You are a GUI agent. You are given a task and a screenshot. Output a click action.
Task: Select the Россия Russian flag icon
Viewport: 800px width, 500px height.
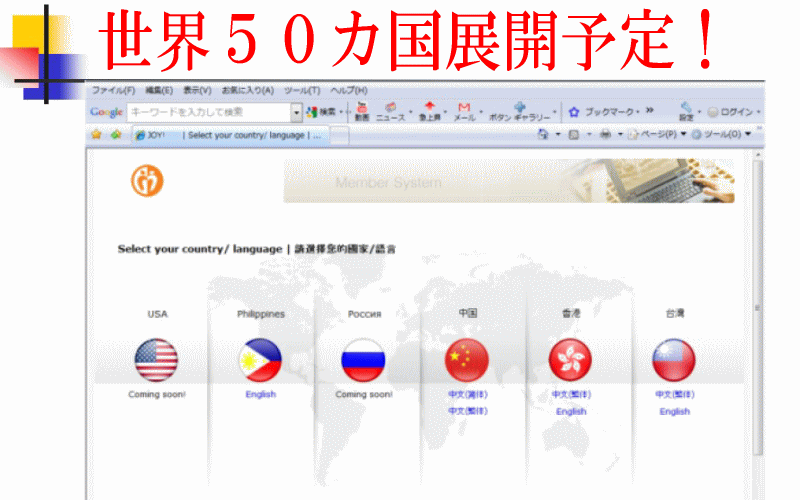pos(363,360)
